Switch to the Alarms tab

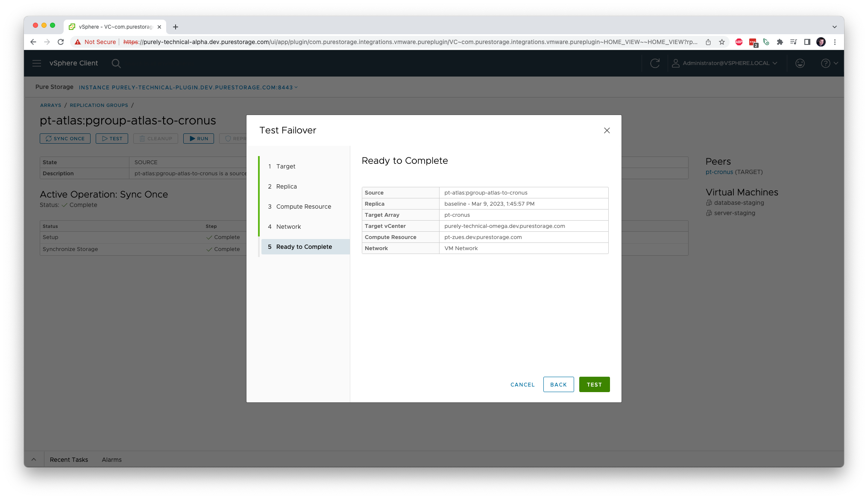[111, 460]
